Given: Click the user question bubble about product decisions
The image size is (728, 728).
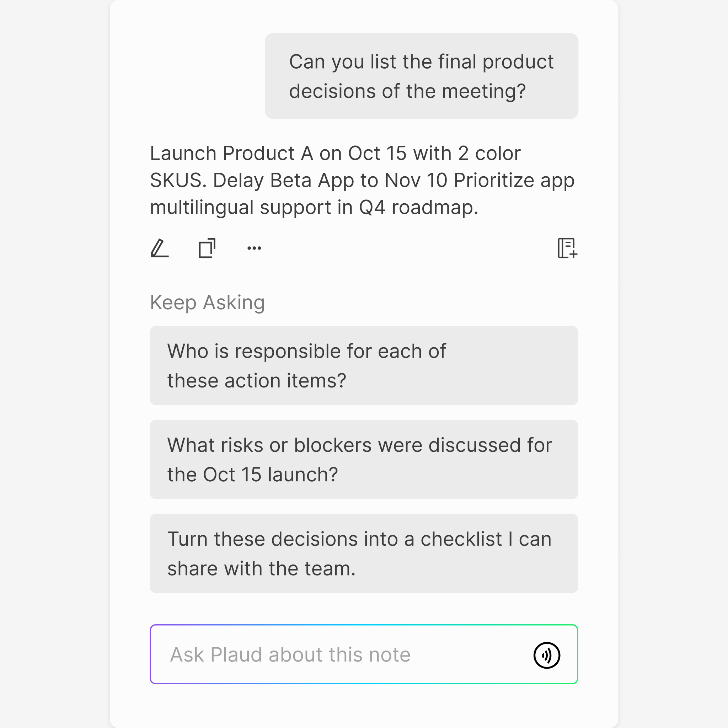Looking at the screenshot, I should (x=421, y=76).
